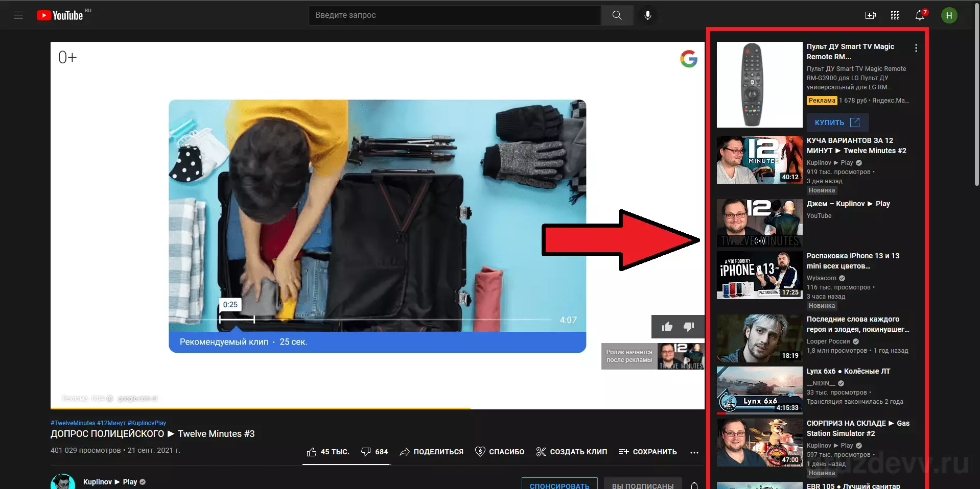Image resolution: width=980 pixels, height=489 pixels.
Task: Open title Lynx 6x6 ● Колёсные ЛТ
Action: click(848, 371)
